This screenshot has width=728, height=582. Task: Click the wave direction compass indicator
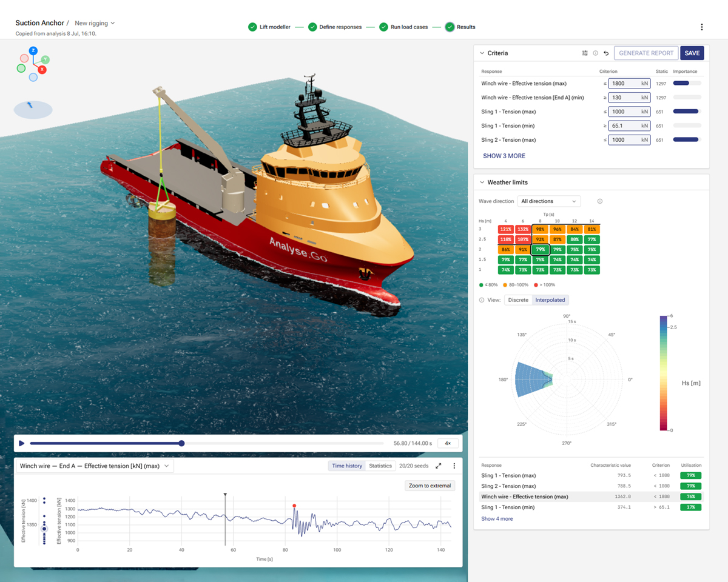click(33, 110)
